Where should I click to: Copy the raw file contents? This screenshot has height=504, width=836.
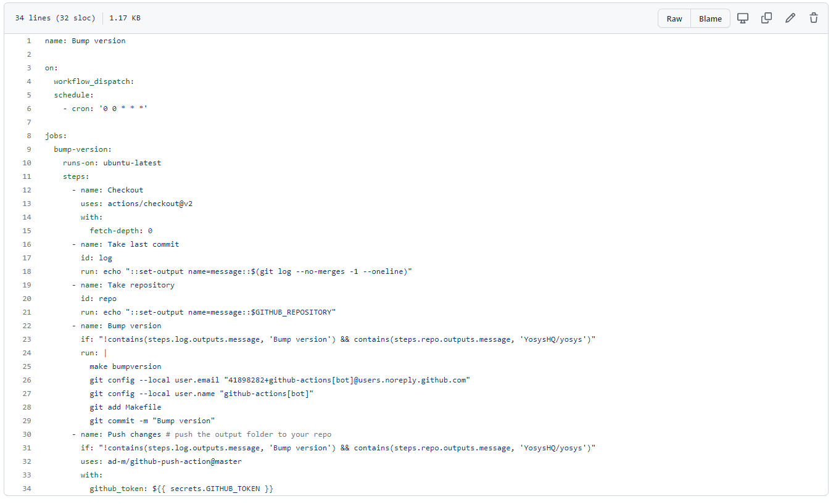coord(766,18)
